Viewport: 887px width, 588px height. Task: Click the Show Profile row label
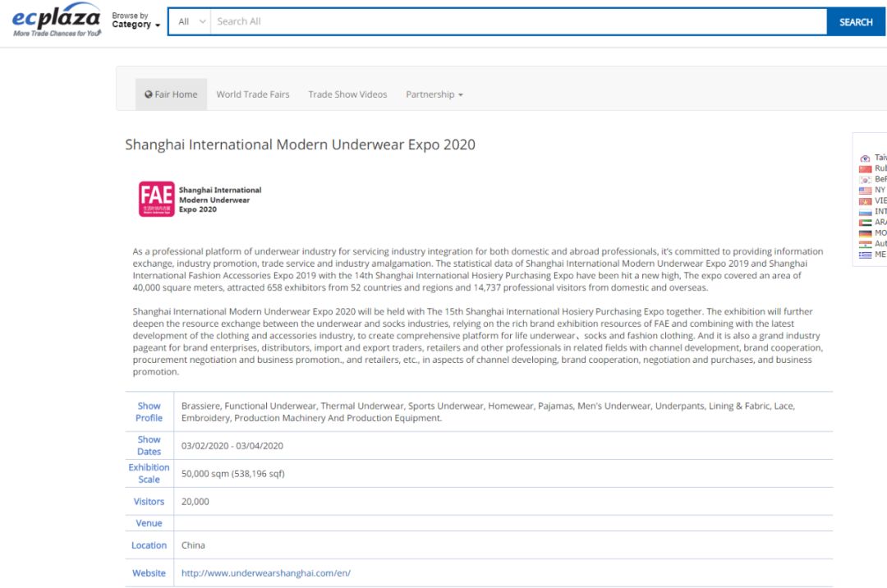coord(149,412)
